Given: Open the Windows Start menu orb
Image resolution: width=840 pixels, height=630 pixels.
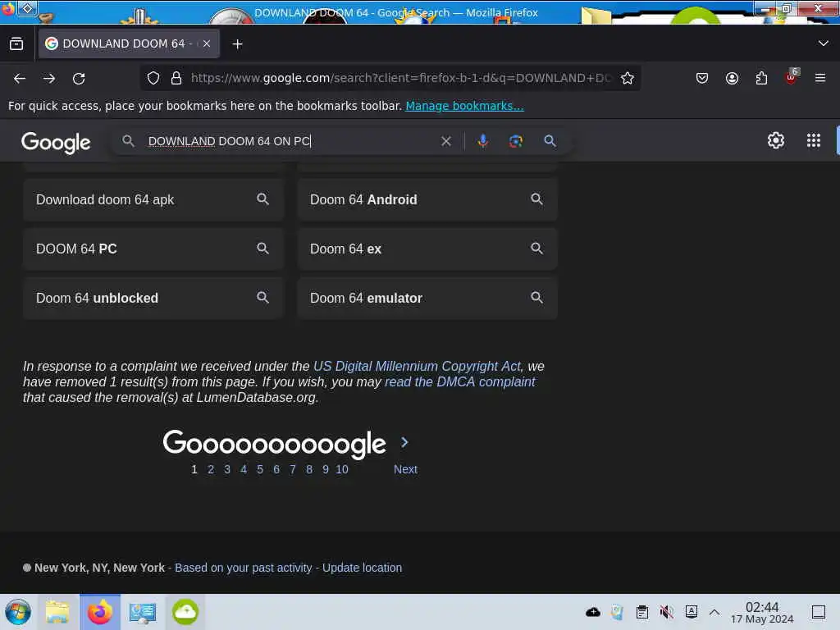Looking at the screenshot, I should tap(18, 612).
